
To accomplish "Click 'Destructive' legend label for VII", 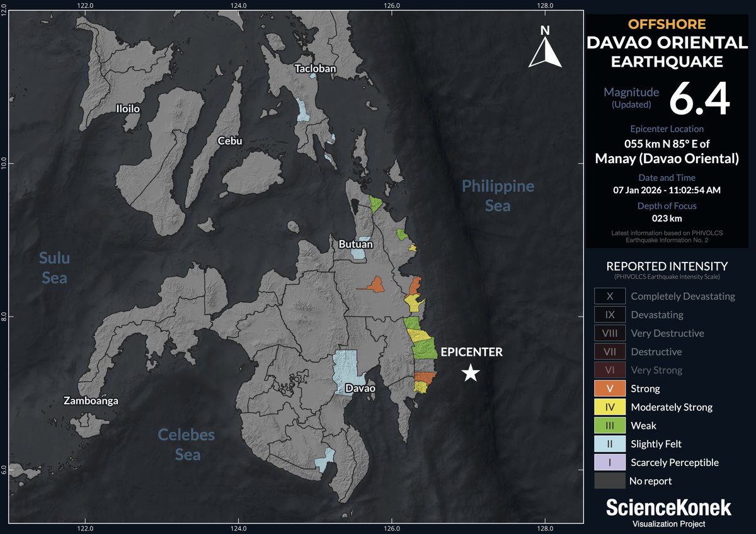I will [x=656, y=351].
